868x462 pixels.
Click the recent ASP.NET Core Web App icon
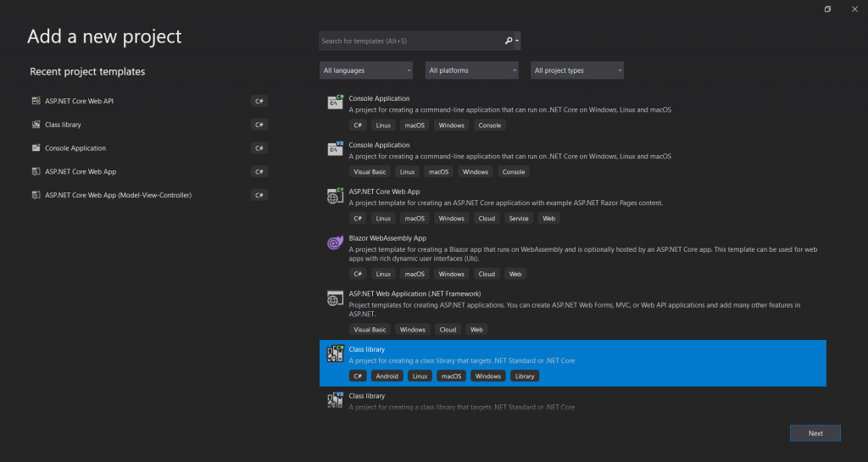pos(36,171)
